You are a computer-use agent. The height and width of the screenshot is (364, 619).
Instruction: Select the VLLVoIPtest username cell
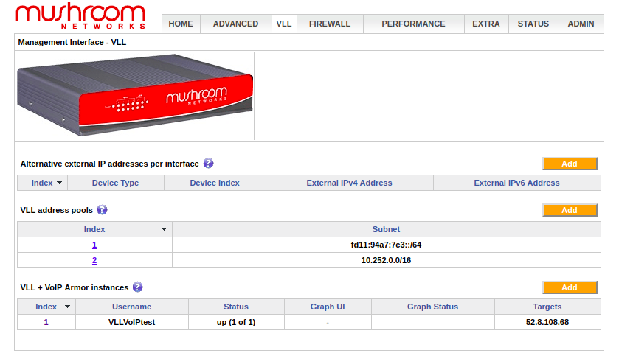click(x=132, y=322)
